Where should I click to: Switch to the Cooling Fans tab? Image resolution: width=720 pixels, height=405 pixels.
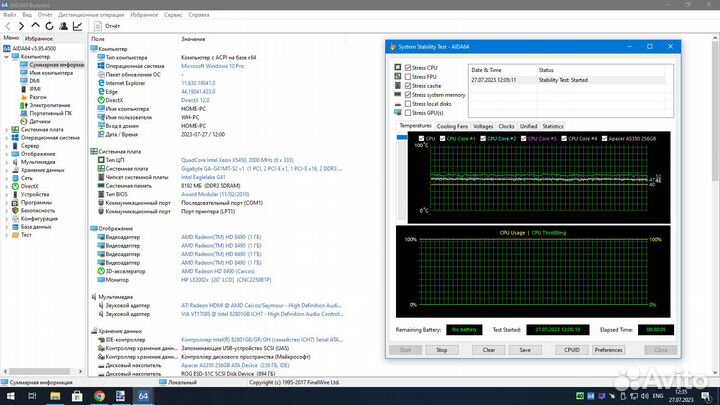tap(452, 126)
